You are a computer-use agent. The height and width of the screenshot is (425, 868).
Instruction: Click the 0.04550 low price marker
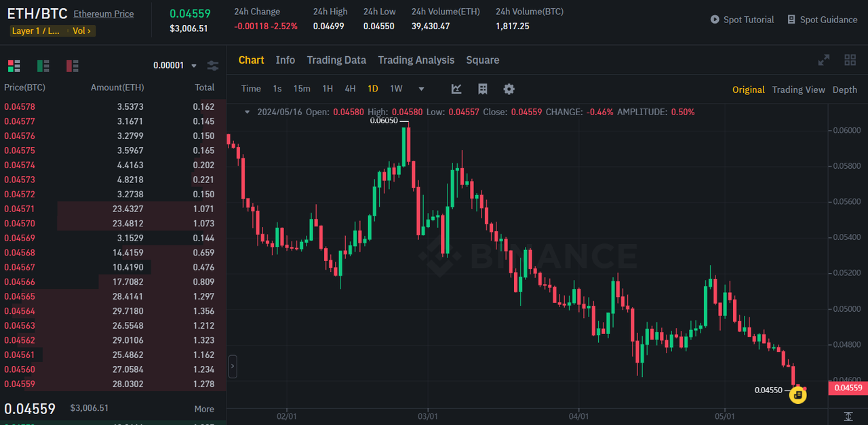click(x=768, y=390)
